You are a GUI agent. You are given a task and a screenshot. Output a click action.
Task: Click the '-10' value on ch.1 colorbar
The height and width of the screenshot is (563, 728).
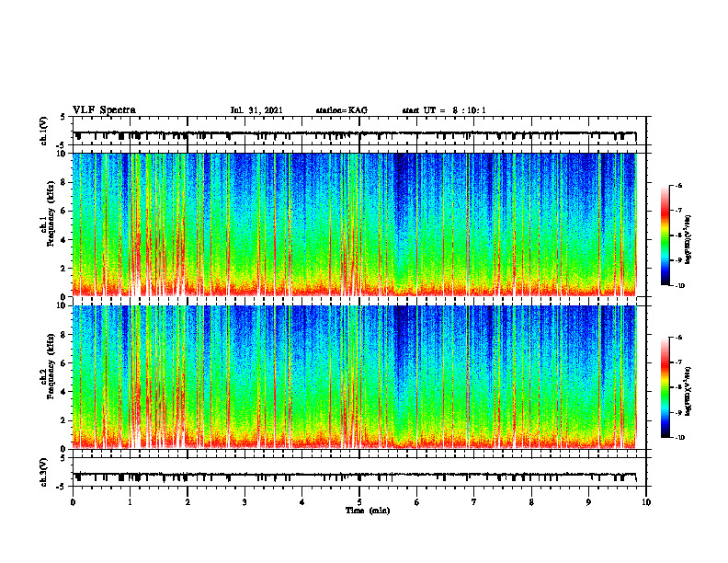click(x=678, y=286)
